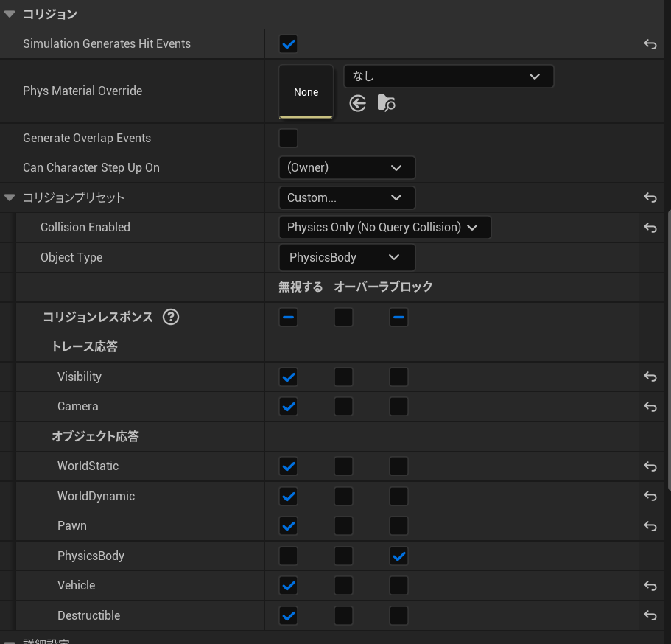The image size is (671, 644).
Task: Reset Collision Enabled to default value
Action: [x=650, y=228]
